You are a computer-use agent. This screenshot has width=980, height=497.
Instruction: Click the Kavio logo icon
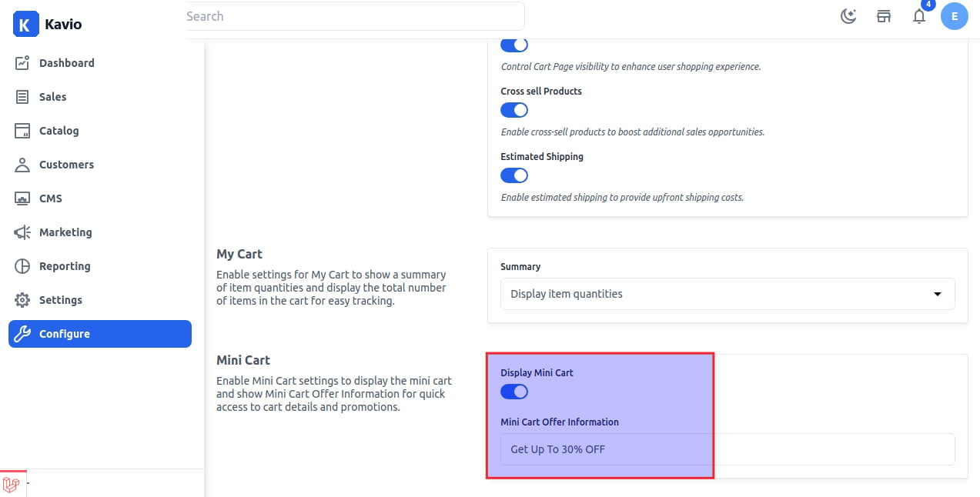tap(25, 24)
